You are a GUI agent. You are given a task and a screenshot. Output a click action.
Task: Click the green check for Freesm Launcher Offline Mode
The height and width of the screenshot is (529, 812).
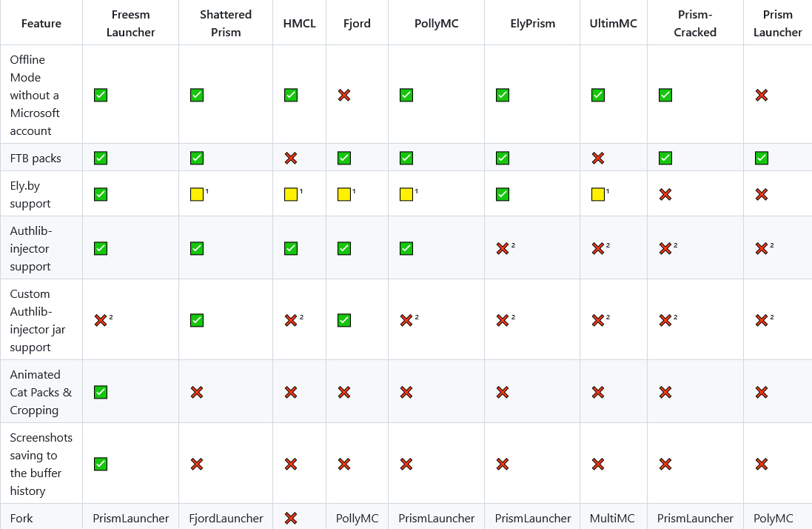(101, 96)
